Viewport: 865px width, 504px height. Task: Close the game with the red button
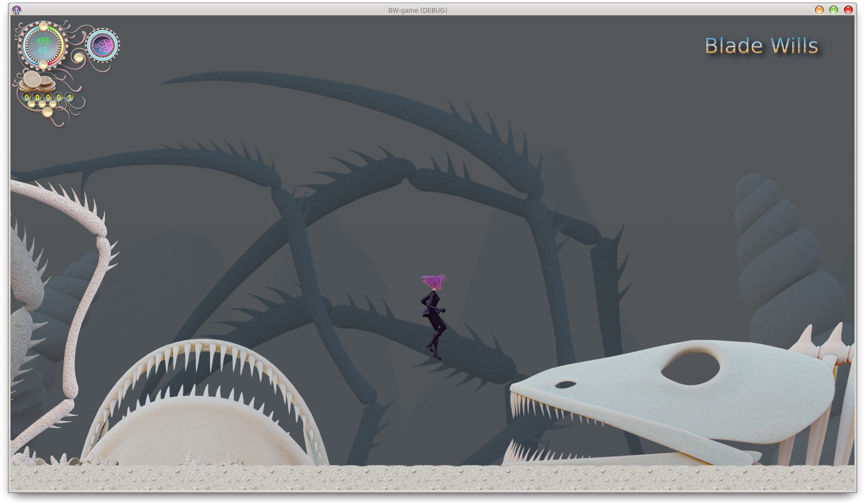[848, 10]
